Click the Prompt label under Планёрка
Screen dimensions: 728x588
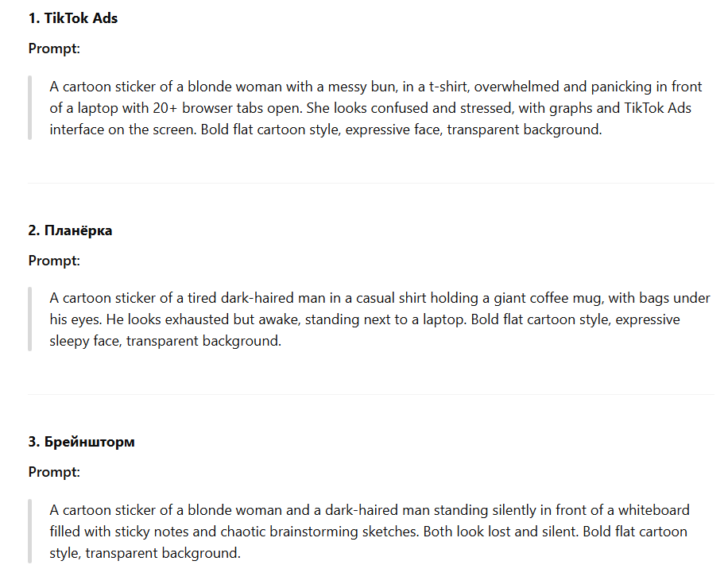pyautogui.click(x=54, y=260)
